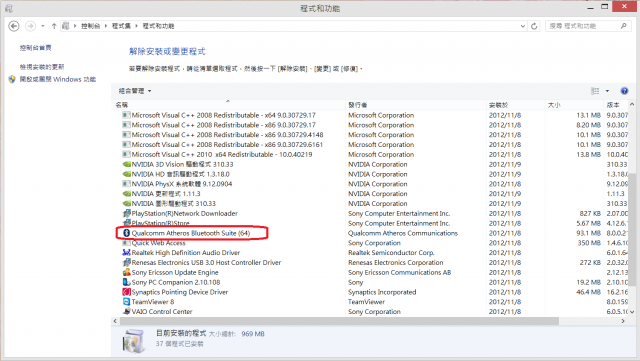Click the Control Panel icon in address bar
Screen dimensions: 640x361
(x=66, y=26)
